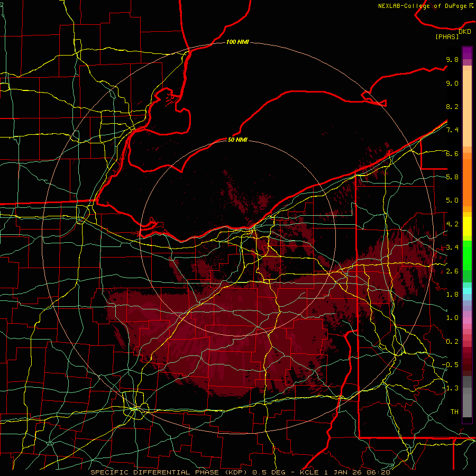Select the cyan segment of the color bar
The width and height of the screenshot is (476, 476).
click(467, 291)
